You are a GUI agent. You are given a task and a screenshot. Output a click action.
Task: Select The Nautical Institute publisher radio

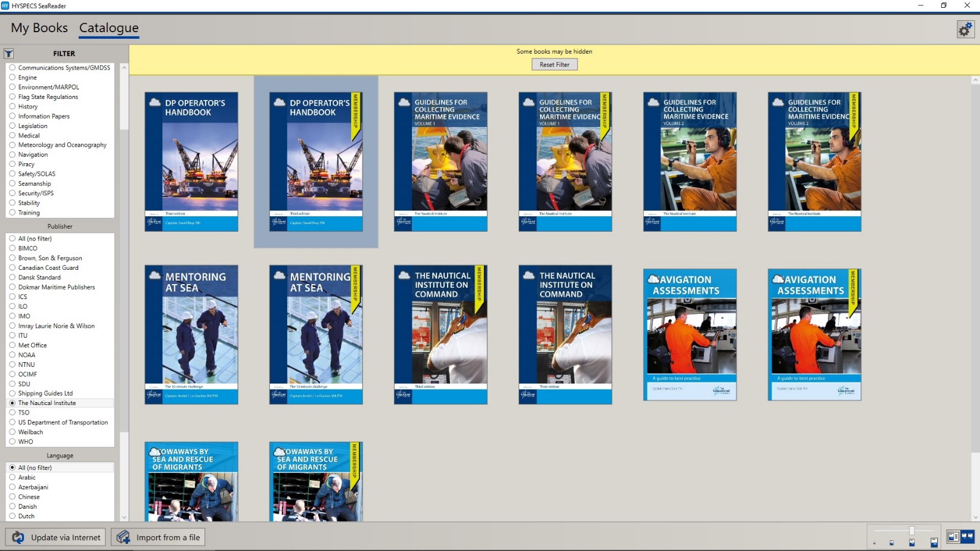click(x=12, y=403)
